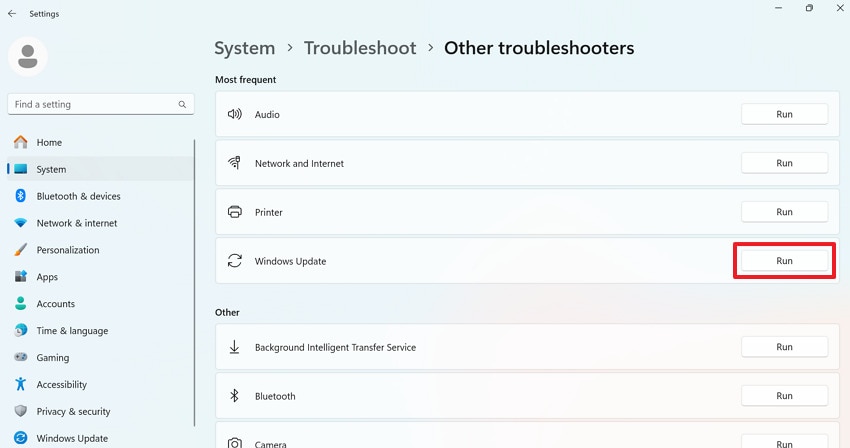Click the Personalization paintbrush icon
850x448 pixels.
coord(21,249)
